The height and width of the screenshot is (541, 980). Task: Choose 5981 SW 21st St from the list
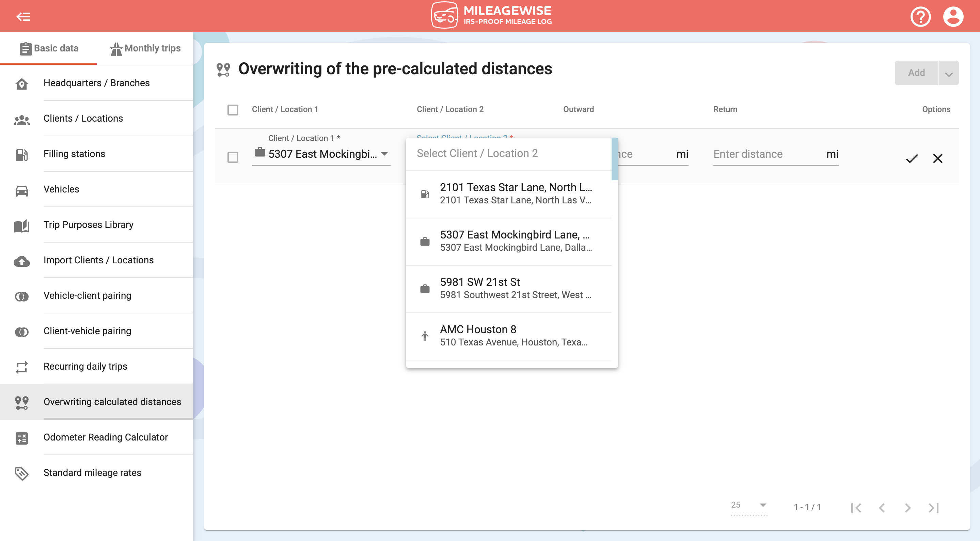[x=509, y=288]
